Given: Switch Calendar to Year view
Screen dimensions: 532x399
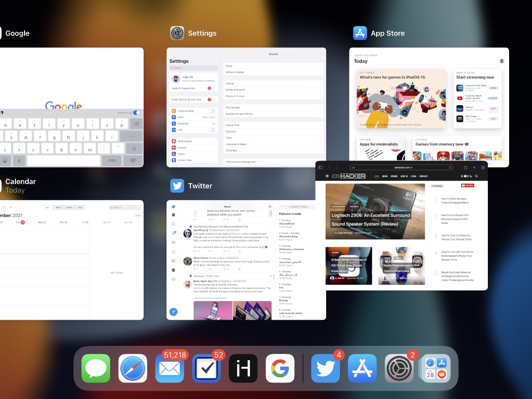Looking at the screenshot, I should 80,207.
